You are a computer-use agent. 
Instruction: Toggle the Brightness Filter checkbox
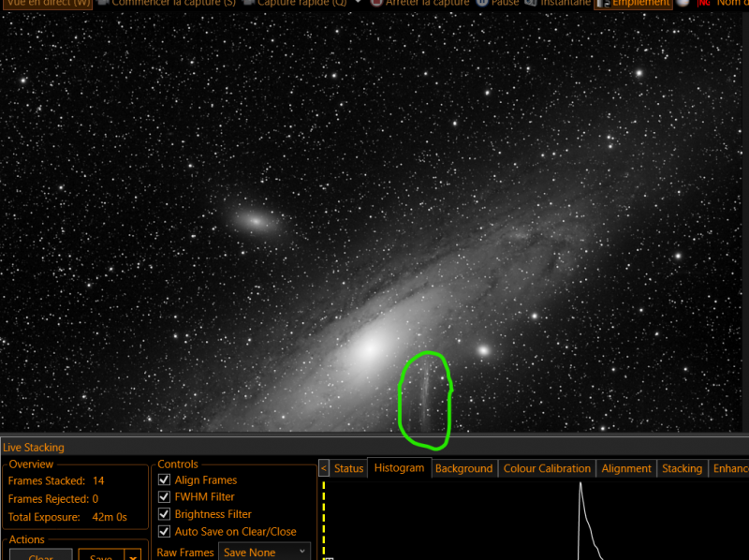pyautogui.click(x=165, y=514)
